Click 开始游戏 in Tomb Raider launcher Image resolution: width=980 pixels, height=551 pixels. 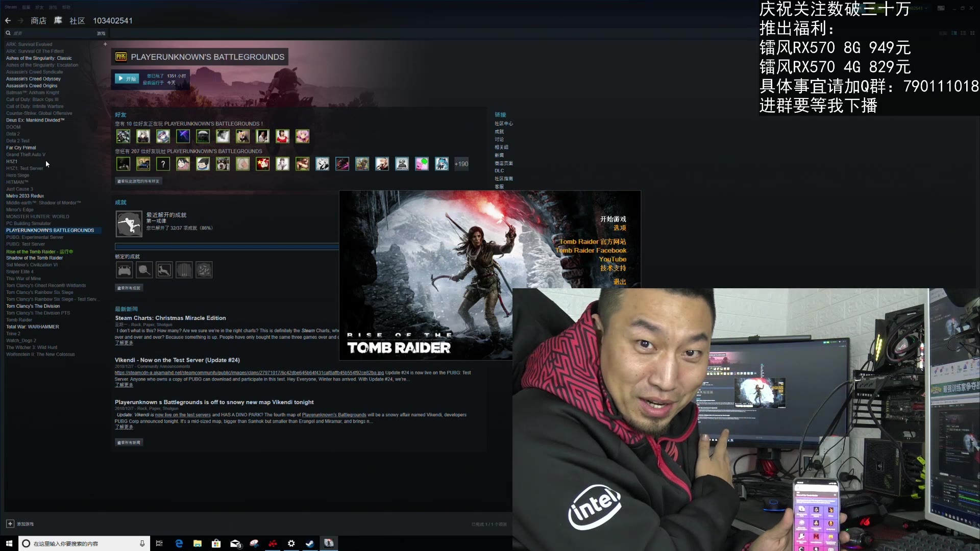click(613, 219)
